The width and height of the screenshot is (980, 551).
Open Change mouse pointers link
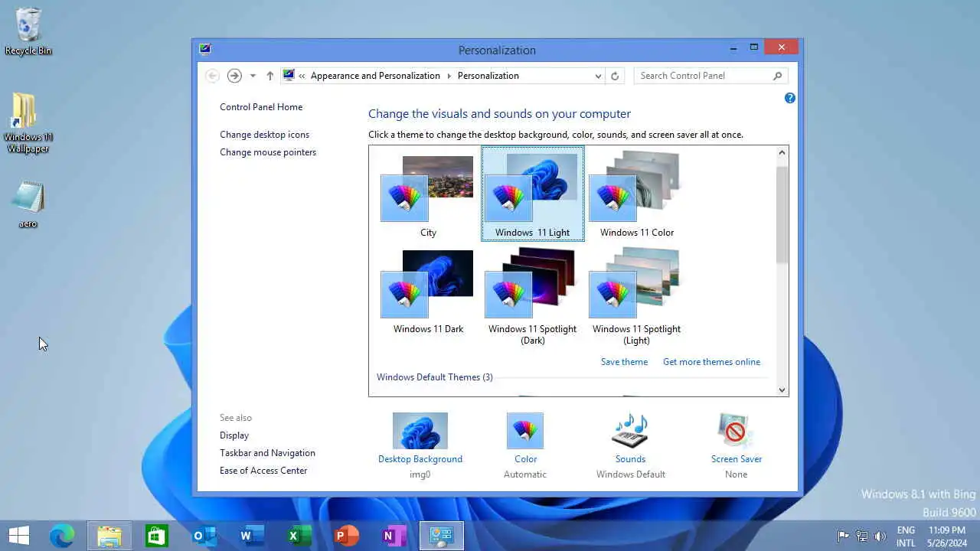[x=268, y=152]
